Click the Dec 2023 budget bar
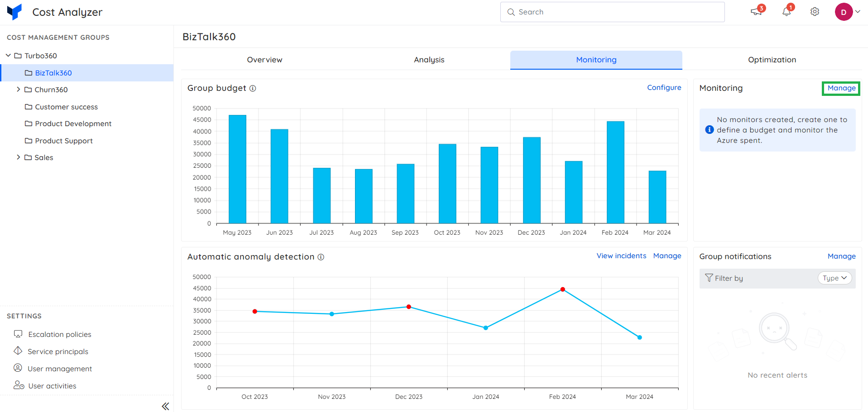868x412 pixels. click(532, 180)
